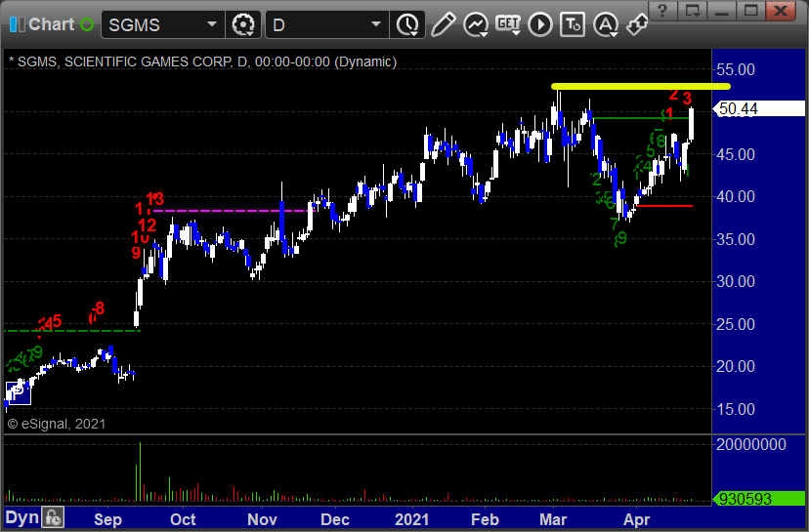The height and width of the screenshot is (532, 809).
Task: Click the 50.44 current price label
Action: coord(758,108)
